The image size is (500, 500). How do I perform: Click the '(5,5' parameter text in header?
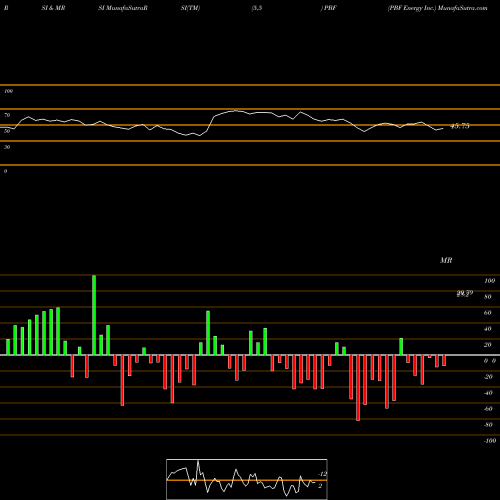(257, 8)
